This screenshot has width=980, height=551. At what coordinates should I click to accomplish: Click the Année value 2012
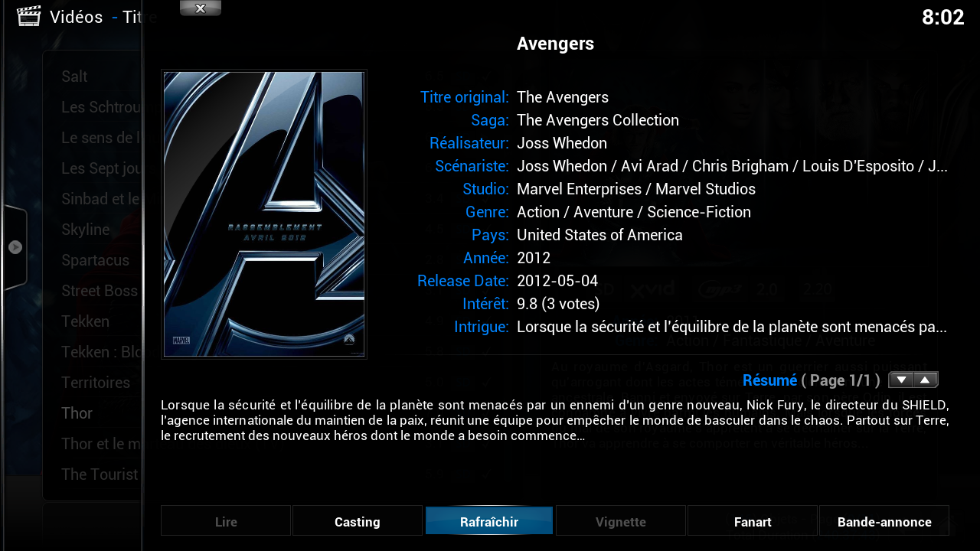point(534,258)
